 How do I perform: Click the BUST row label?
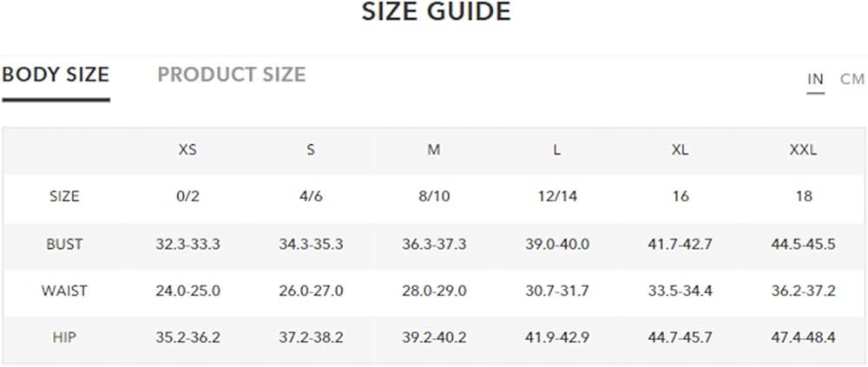(64, 244)
